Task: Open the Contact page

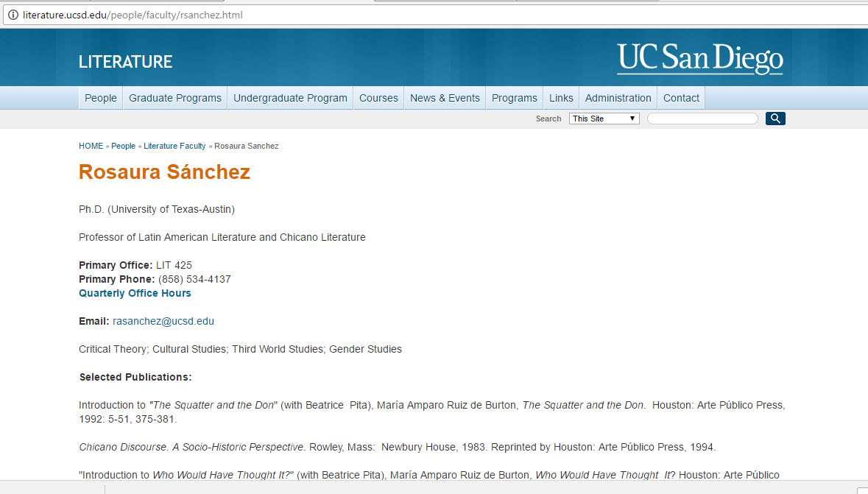Action: pos(680,97)
